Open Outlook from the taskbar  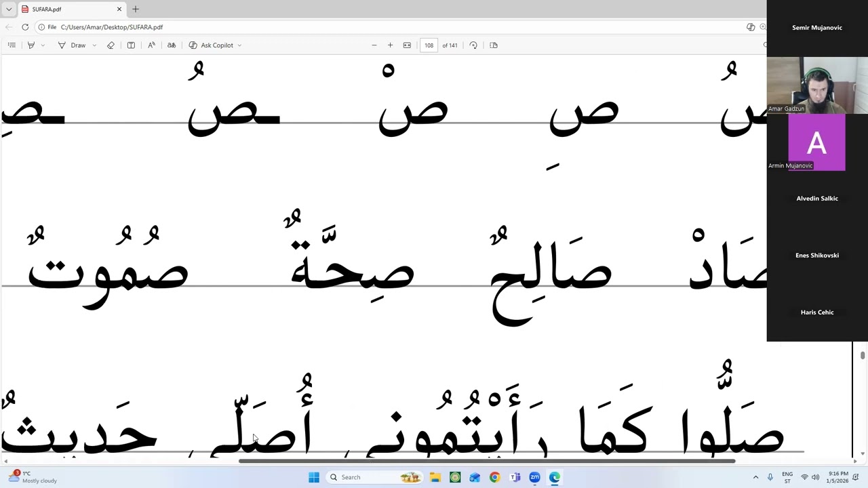[x=475, y=477]
